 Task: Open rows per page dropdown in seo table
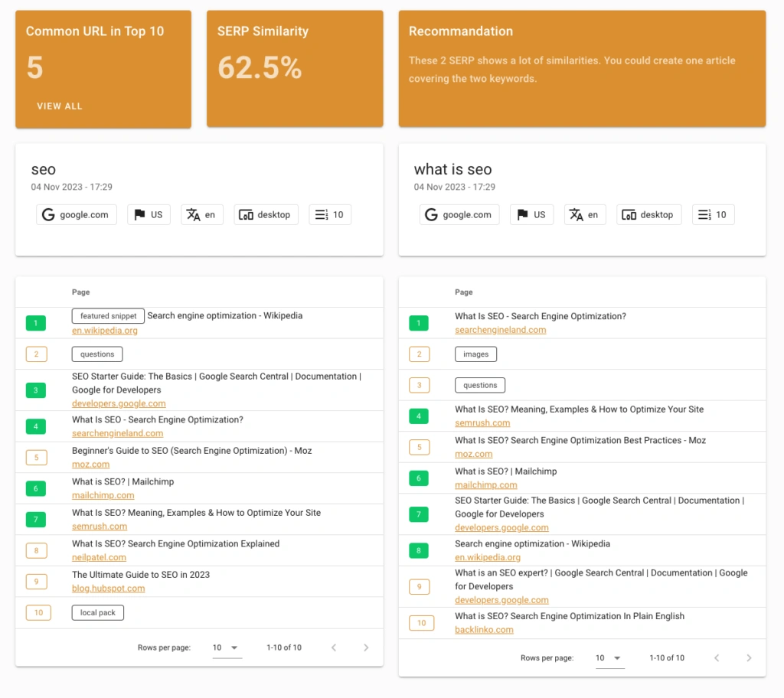click(227, 647)
